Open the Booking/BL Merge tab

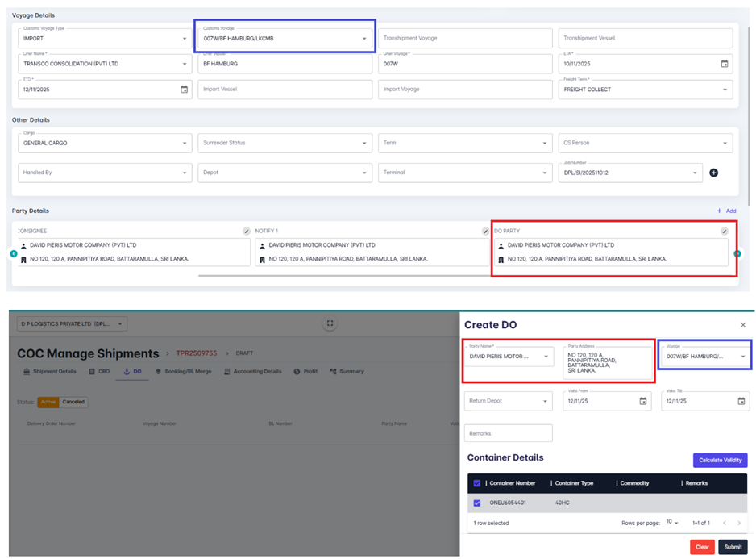185,372
